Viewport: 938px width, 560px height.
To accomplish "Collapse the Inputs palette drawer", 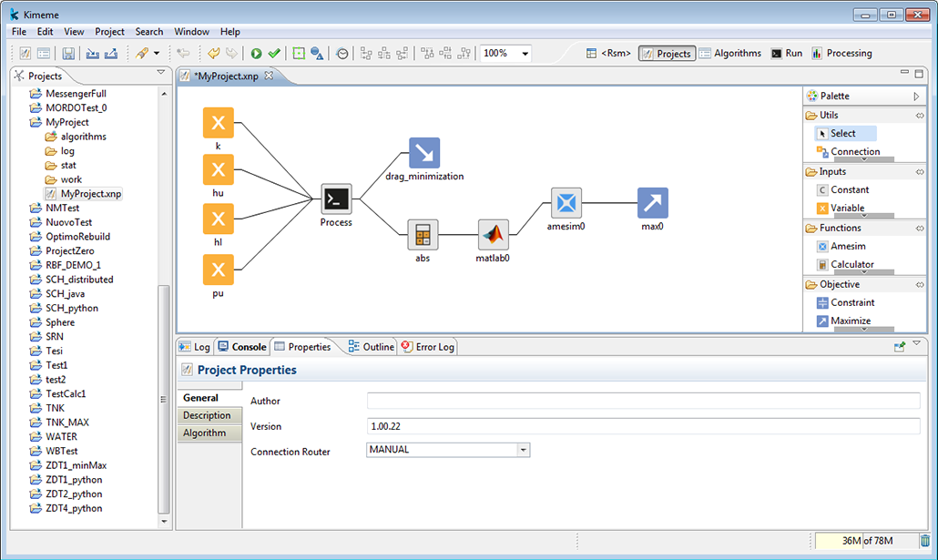I will pos(920,172).
